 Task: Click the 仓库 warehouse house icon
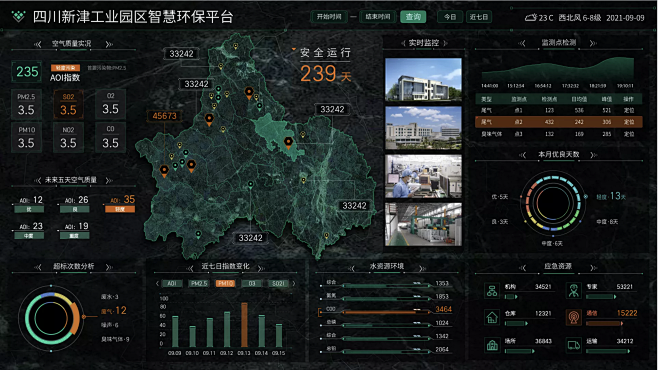(492, 317)
